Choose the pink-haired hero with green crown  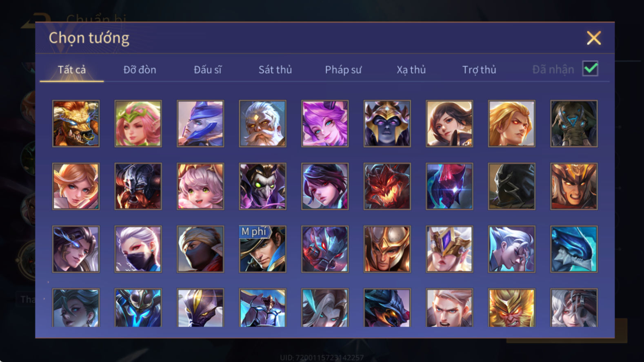pos(138,124)
